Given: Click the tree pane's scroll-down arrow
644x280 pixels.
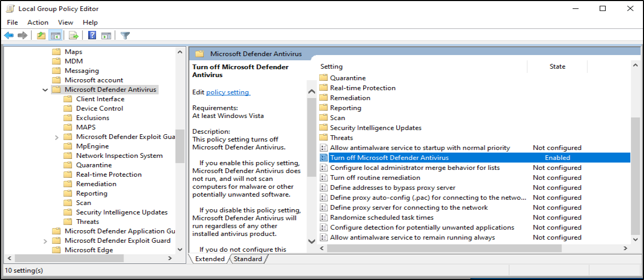Looking at the screenshot, I should click(x=180, y=250).
